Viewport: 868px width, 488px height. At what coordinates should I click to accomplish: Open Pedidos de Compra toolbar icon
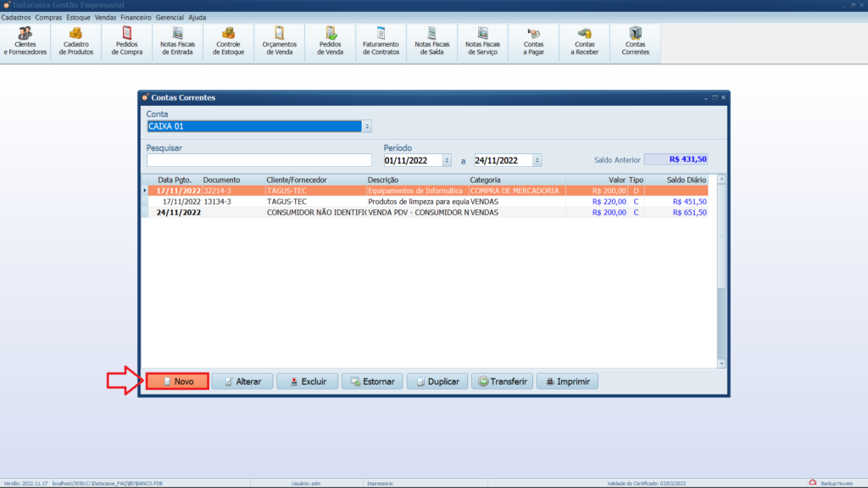(x=127, y=42)
